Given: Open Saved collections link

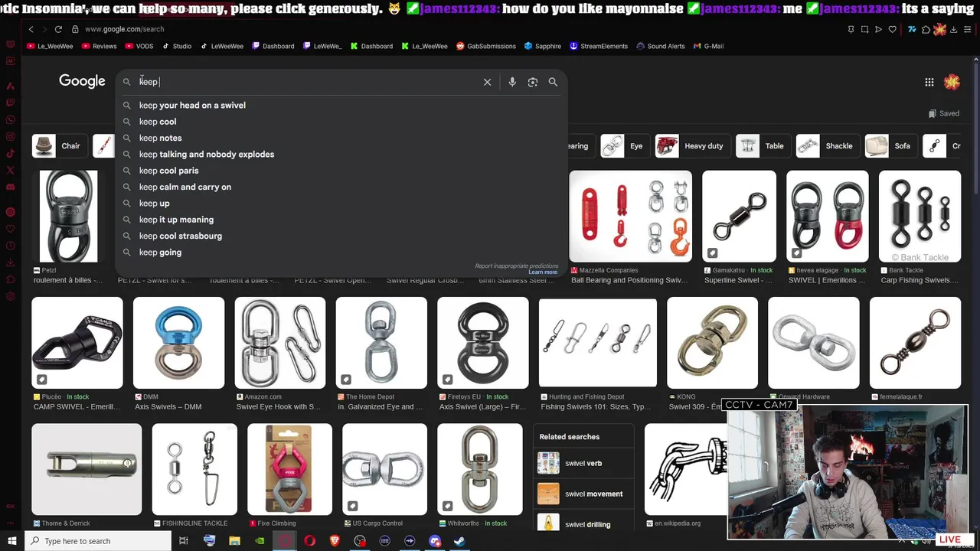Looking at the screenshot, I should tap(943, 113).
